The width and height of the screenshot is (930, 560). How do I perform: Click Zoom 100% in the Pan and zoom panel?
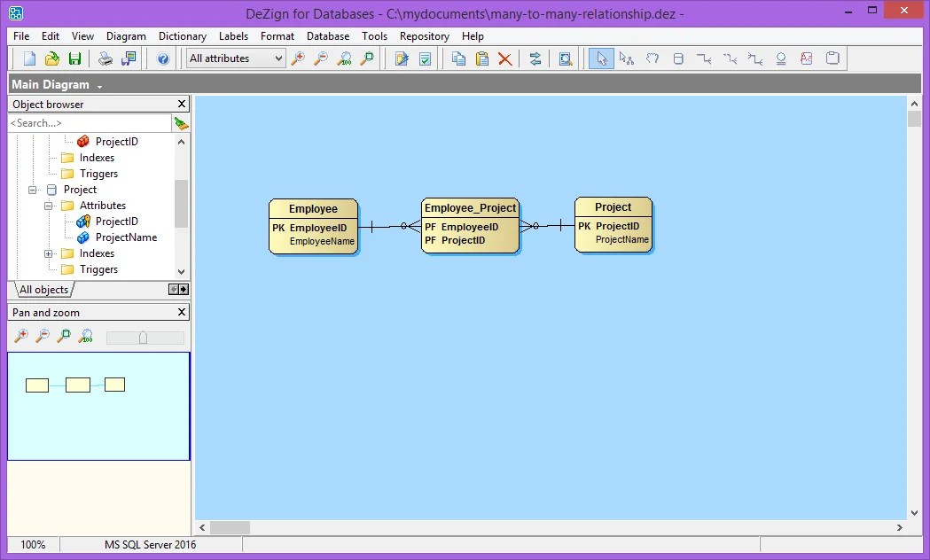click(84, 336)
